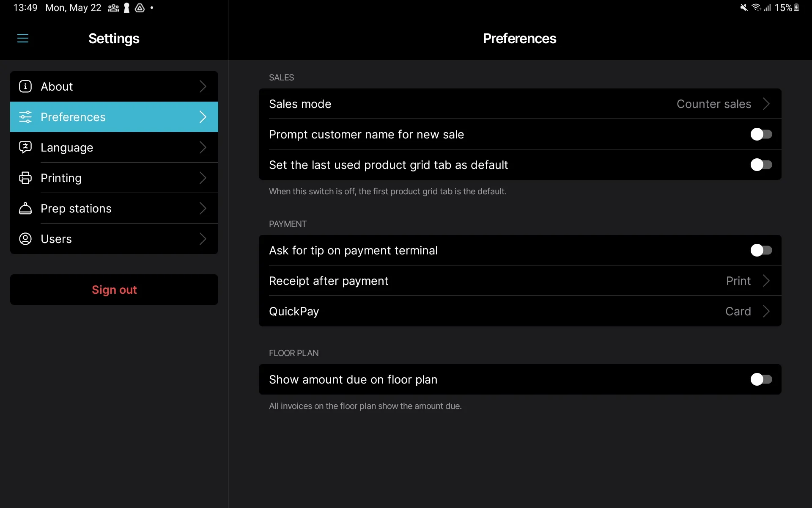Click the muted volume status indicator
This screenshot has height=508, width=812.
pyautogui.click(x=743, y=7)
